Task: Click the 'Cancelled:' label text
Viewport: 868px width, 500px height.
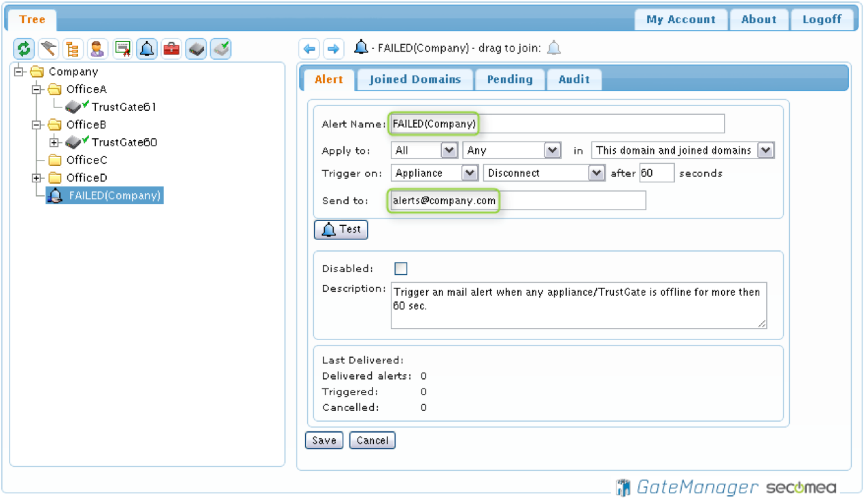Action: (x=351, y=407)
